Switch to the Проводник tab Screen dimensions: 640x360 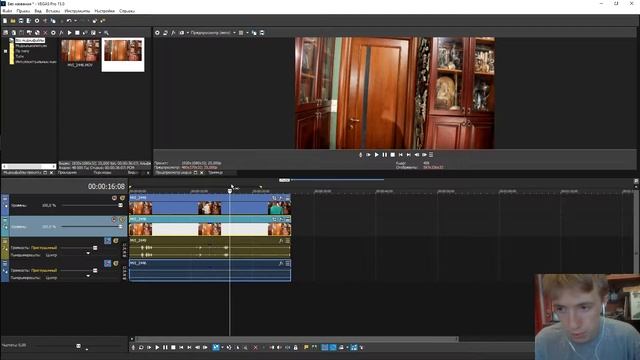click(67, 173)
